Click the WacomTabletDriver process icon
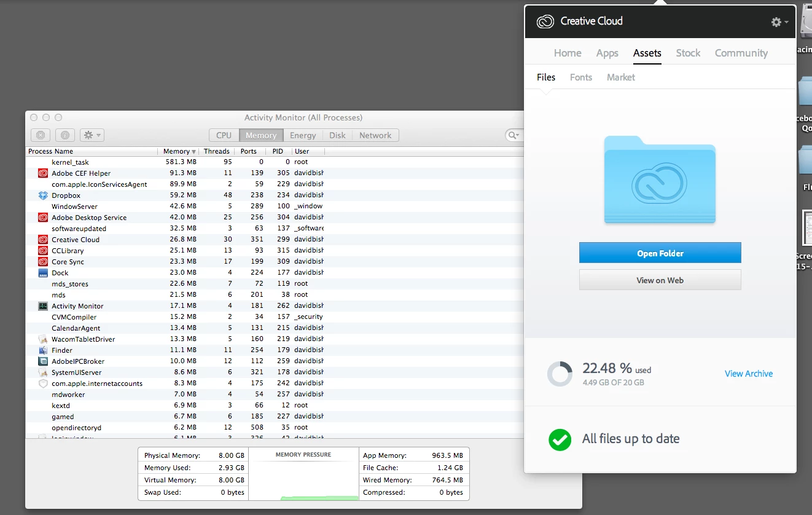 (x=43, y=339)
